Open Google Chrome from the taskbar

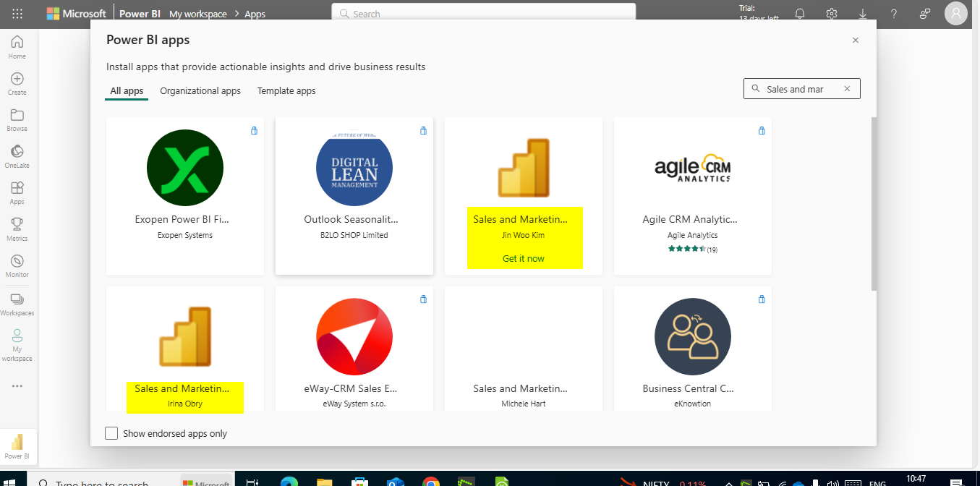click(431, 482)
